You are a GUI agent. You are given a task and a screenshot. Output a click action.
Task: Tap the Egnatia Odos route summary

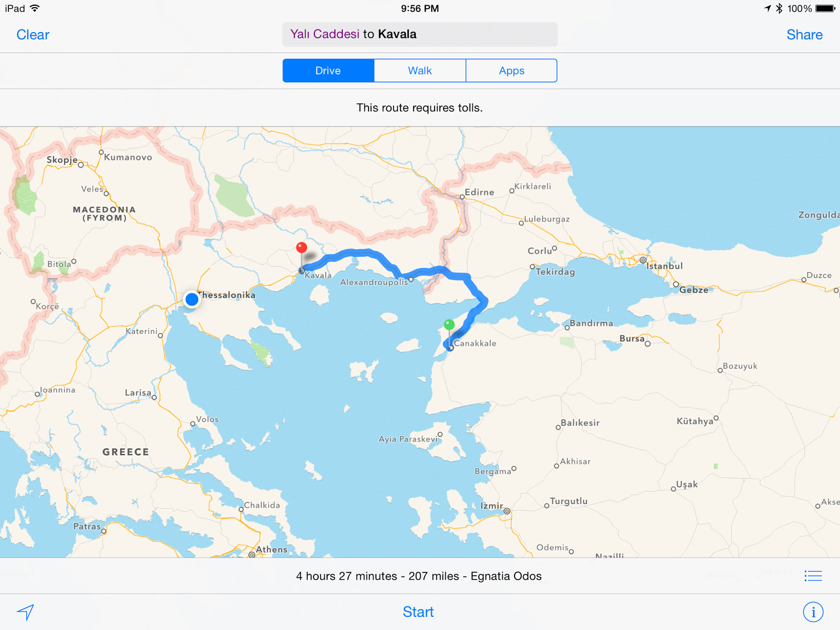tap(419, 575)
